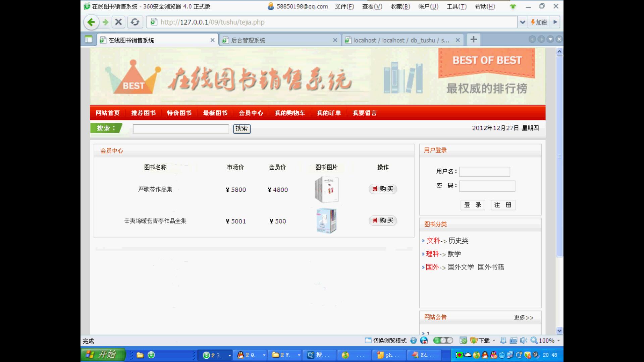
Task: Click the 辛夷坞暖伤青春作品全集 book cover thumbnail
Action: tap(326, 221)
